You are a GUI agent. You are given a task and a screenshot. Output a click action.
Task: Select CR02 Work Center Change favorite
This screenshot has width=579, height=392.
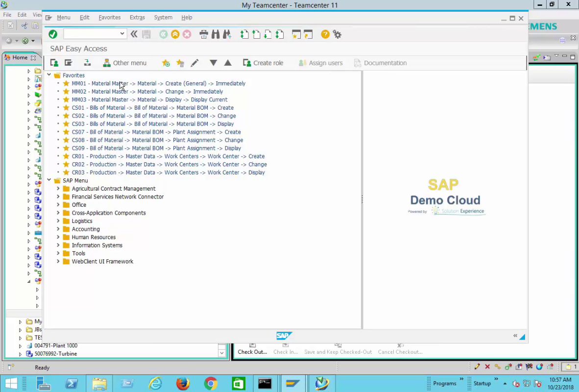(x=169, y=165)
